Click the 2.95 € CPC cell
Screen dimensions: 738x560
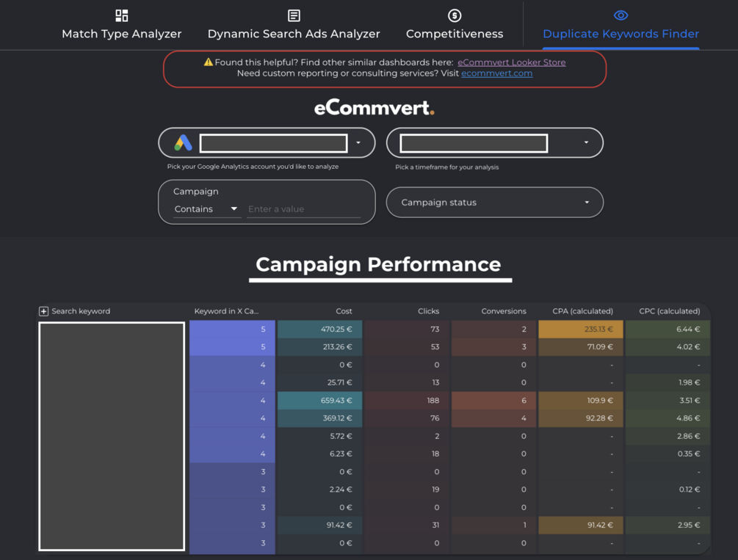click(x=668, y=526)
